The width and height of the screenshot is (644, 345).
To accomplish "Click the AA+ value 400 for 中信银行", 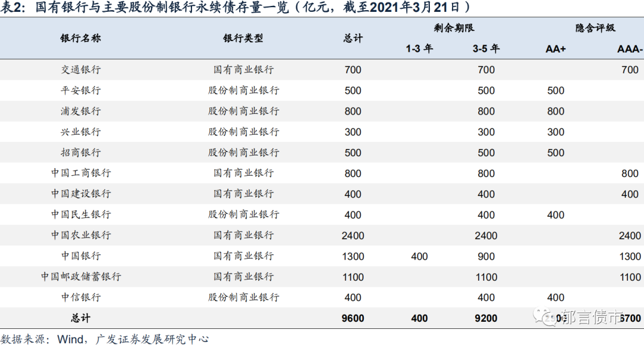I will [556, 297].
